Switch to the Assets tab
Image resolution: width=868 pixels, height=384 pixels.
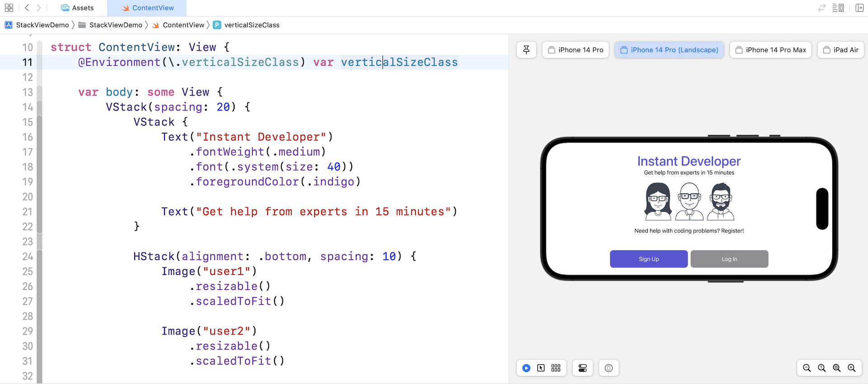77,8
